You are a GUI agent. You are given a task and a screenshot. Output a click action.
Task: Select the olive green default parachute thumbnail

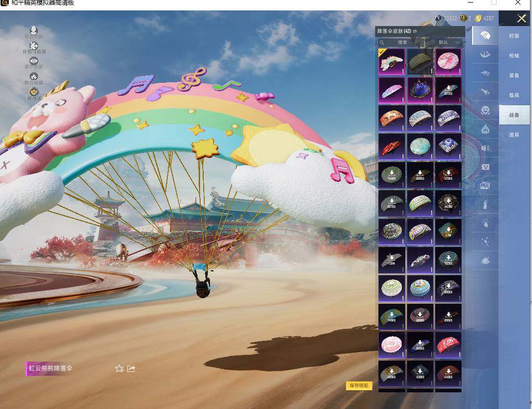[x=419, y=61]
